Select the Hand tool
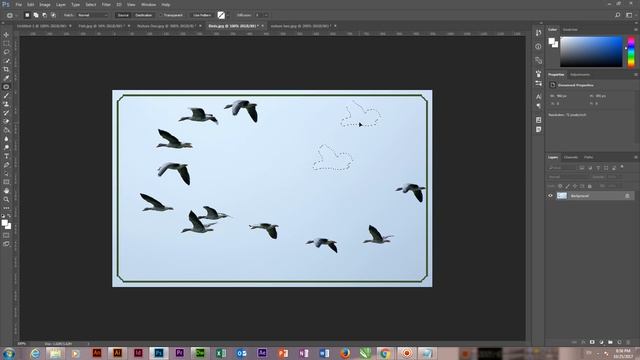Viewport: 640px width, 360px height. point(6,191)
